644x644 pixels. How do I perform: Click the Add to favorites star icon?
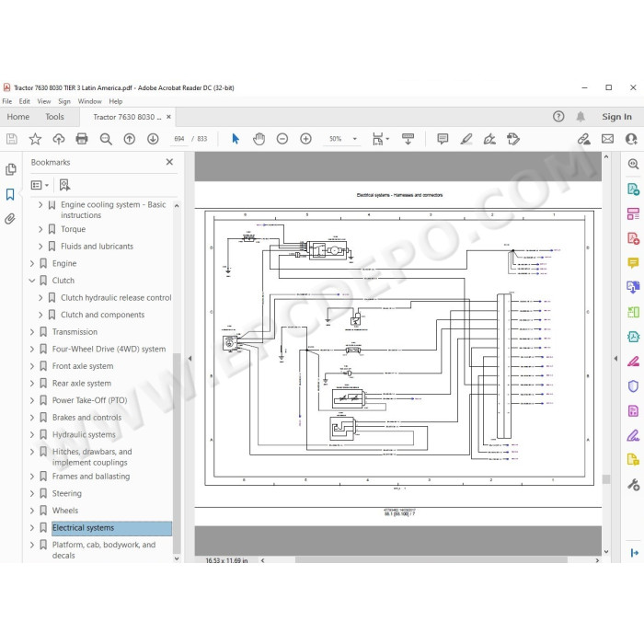tap(35, 139)
